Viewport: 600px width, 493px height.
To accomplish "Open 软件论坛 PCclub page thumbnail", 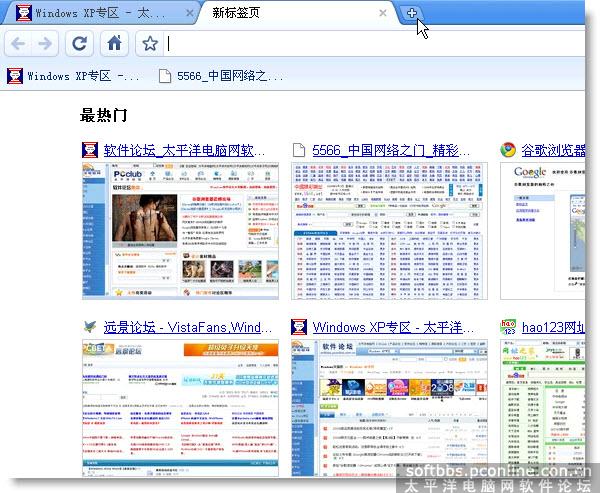I will (x=180, y=231).
